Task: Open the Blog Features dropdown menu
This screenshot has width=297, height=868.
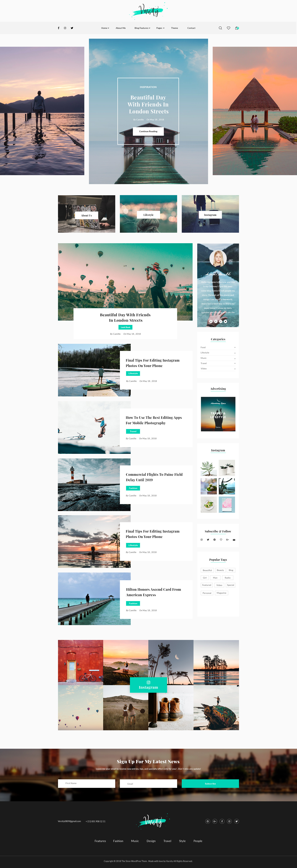Action: (x=142, y=28)
